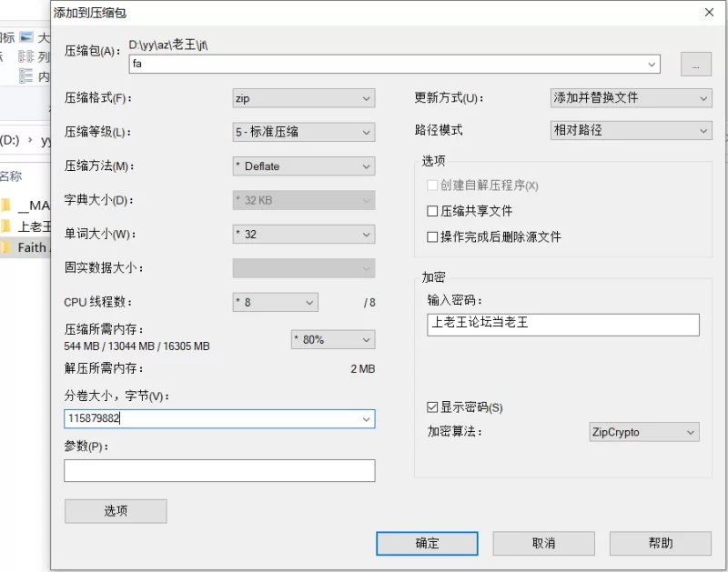Open the 单词大小 32 dropdown
Image resolution: width=728 pixels, height=572 pixels.
click(304, 235)
